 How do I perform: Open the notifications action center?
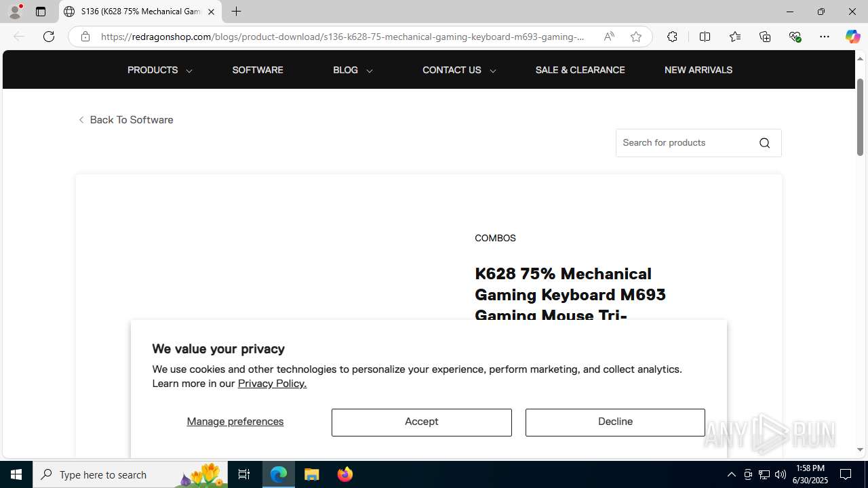coord(846,474)
